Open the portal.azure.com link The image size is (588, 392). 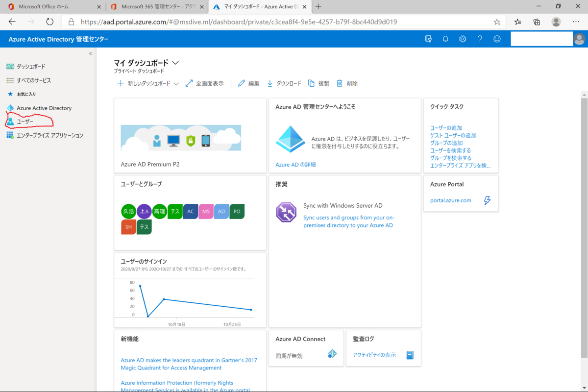[451, 200]
